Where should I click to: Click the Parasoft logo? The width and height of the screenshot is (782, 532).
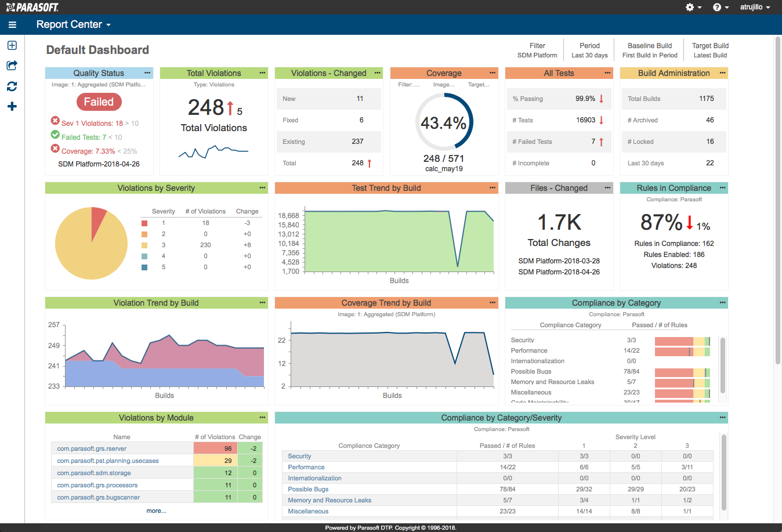(x=32, y=7)
